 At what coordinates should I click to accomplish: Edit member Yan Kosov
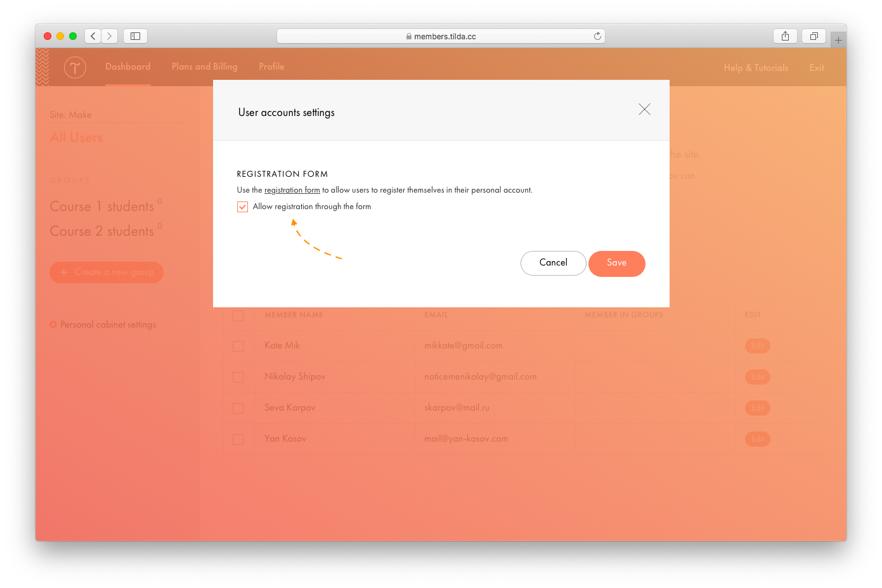point(758,439)
